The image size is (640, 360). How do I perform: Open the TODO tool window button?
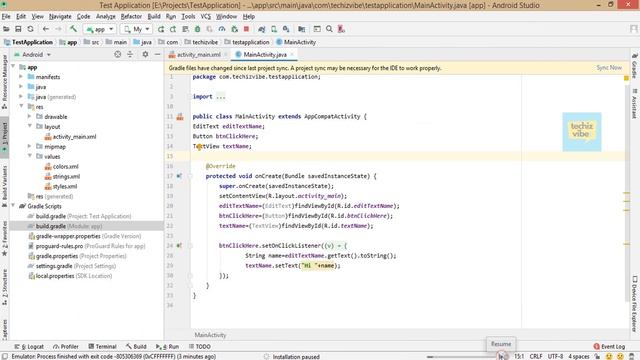pyautogui.click(x=200, y=347)
